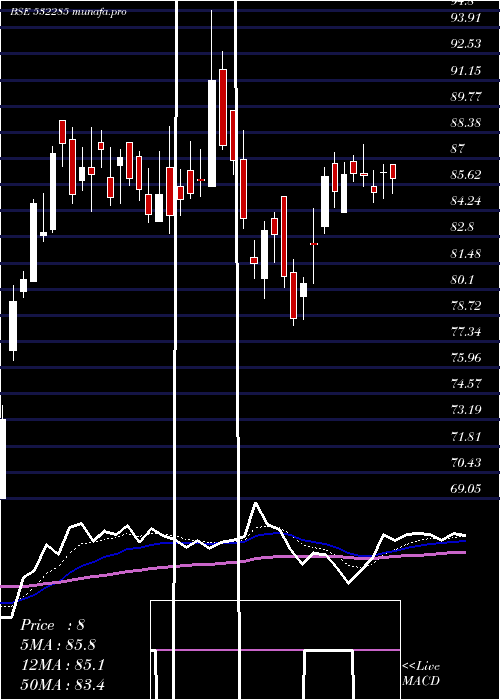The width and height of the screenshot is (500, 700).
Task: Select the 69.05 price label
Action: coord(466,488)
